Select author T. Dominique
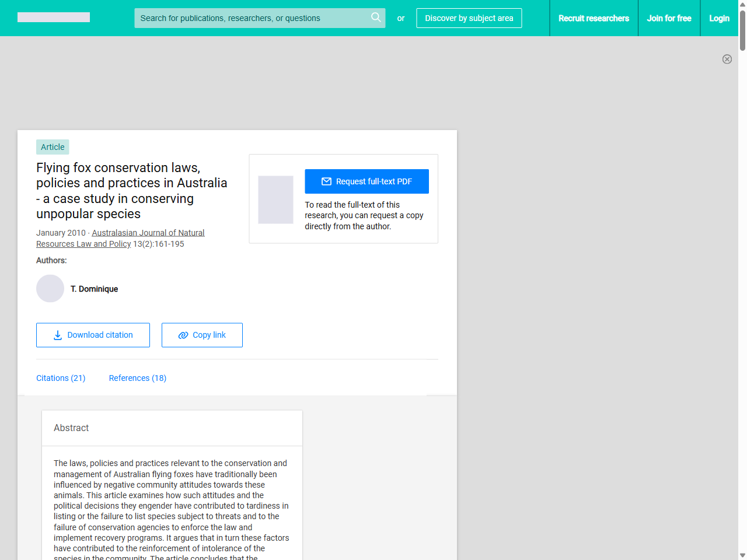 click(94, 288)
